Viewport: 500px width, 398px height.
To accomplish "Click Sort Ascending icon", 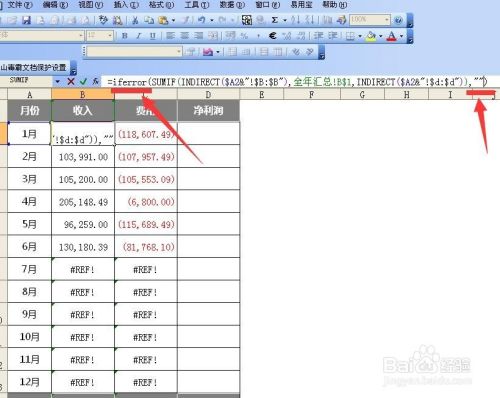I will point(295,20).
